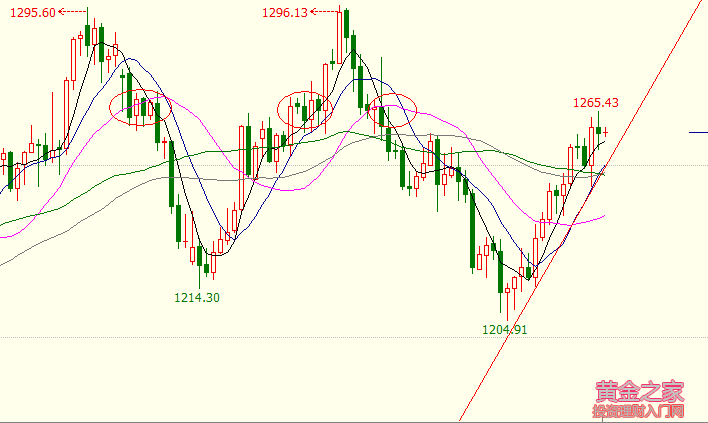Pick the lowest candlestick above the 1204.91 label

[x=509, y=294]
